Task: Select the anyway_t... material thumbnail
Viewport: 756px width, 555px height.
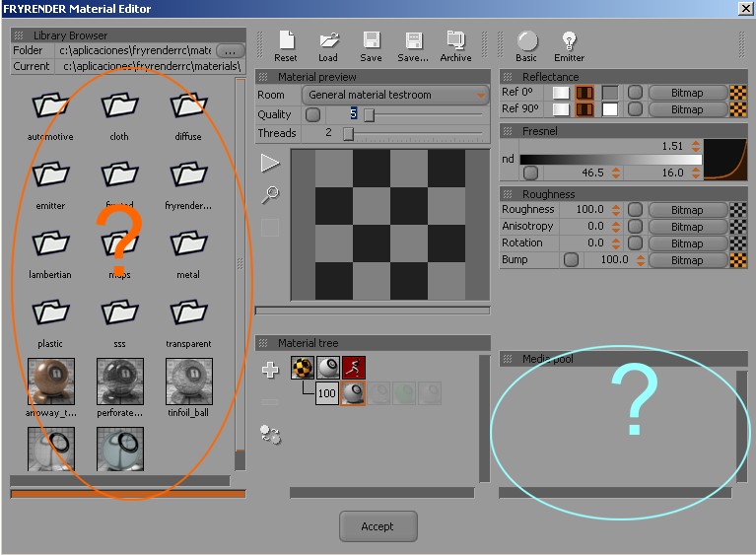Action: point(51,382)
